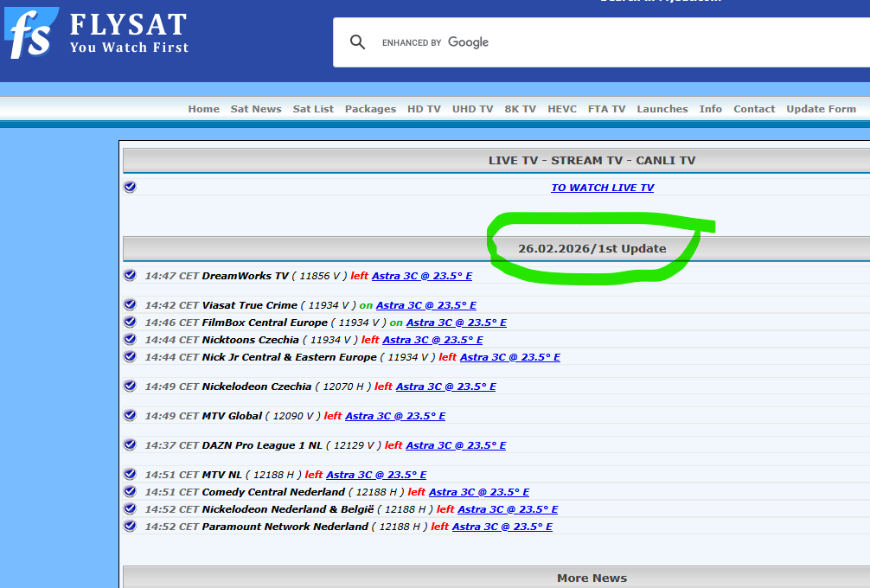
Task: Click TO WATCH LIVE TV link
Action: pyautogui.click(x=602, y=188)
